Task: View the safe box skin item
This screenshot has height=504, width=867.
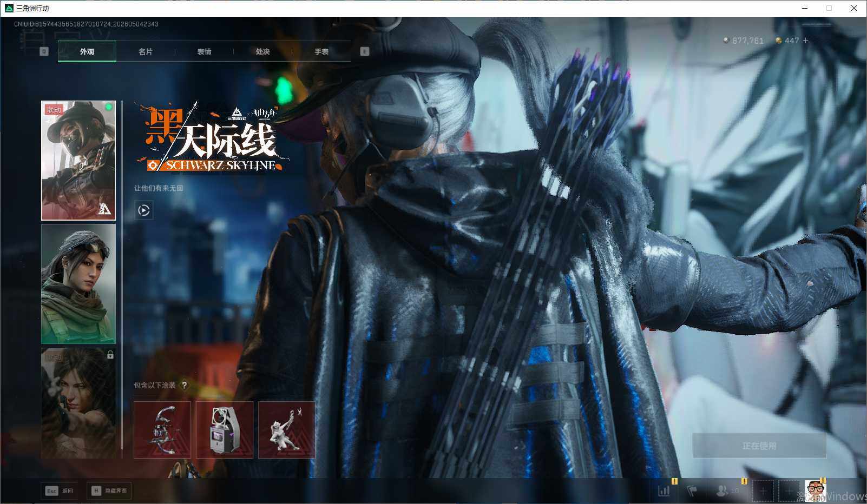Action: pyautogui.click(x=225, y=429)
